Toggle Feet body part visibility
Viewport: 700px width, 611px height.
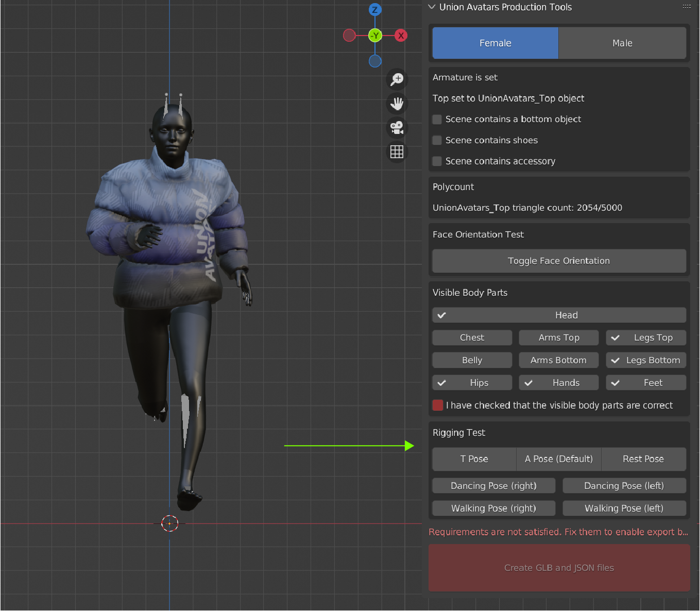pos(646,383)
